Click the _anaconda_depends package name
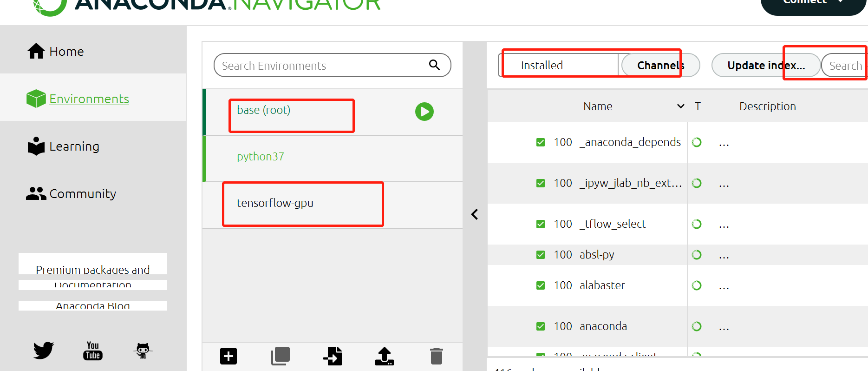868x371 pixels. click(630, 142)
